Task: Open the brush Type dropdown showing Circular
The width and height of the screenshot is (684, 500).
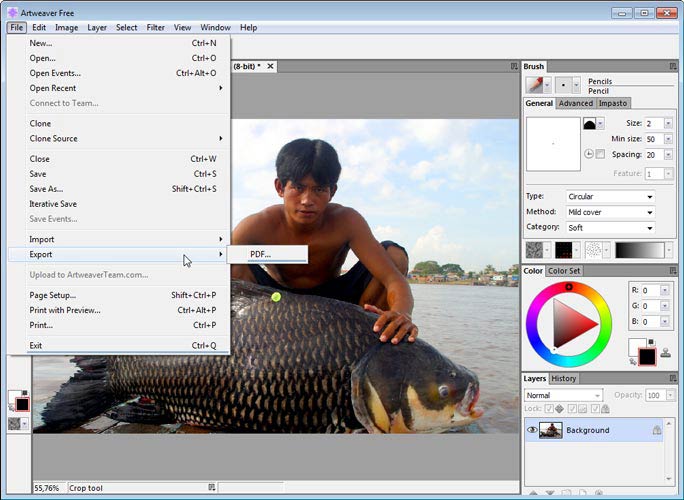Action: tap(610, 197)
